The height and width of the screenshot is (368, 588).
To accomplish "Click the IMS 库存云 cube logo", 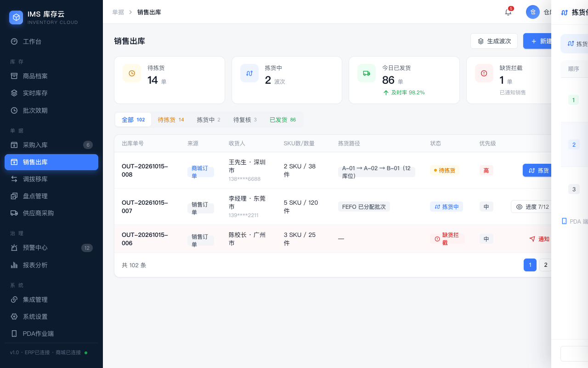I will (16, 17).
